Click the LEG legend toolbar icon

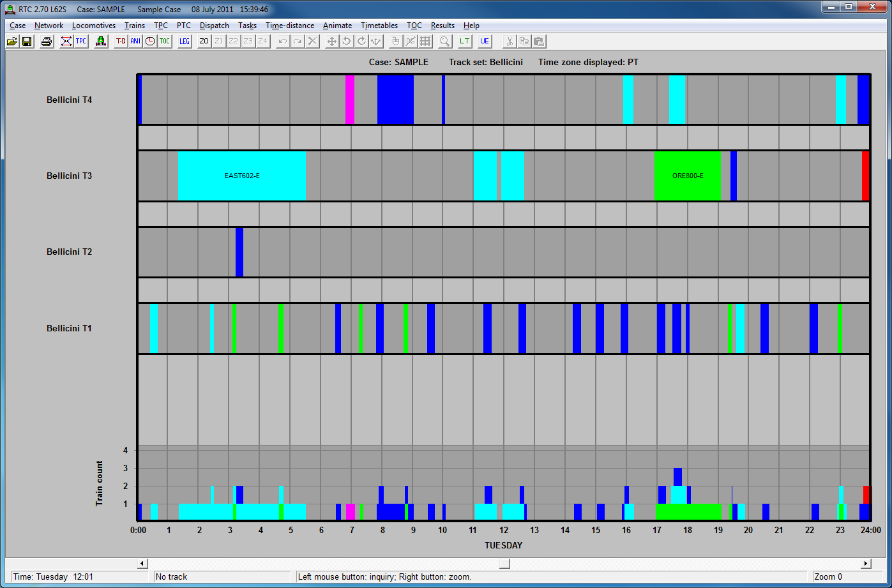point(185,41)
